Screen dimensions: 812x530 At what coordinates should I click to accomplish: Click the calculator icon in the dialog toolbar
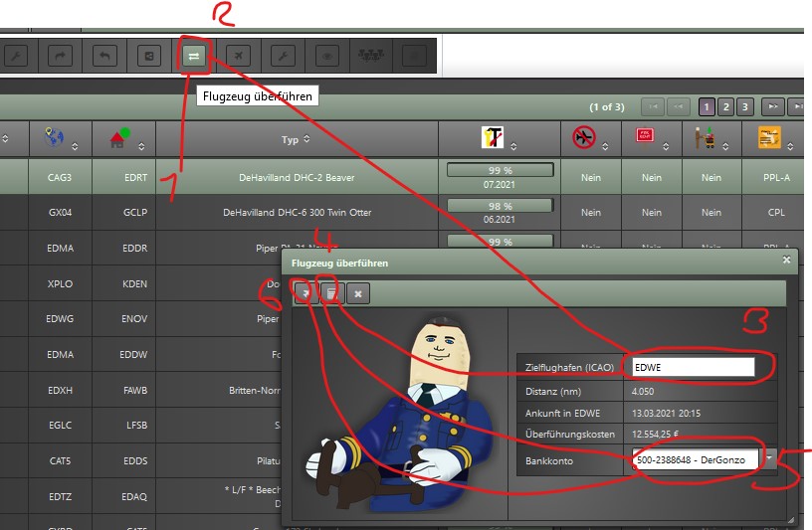(331, 292)
